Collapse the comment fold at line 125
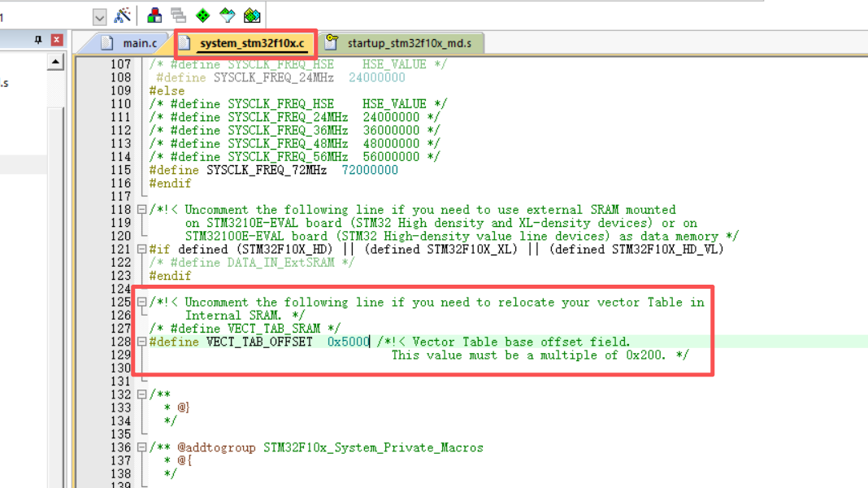This screenshot has width=868, height=488. [141, 303]
